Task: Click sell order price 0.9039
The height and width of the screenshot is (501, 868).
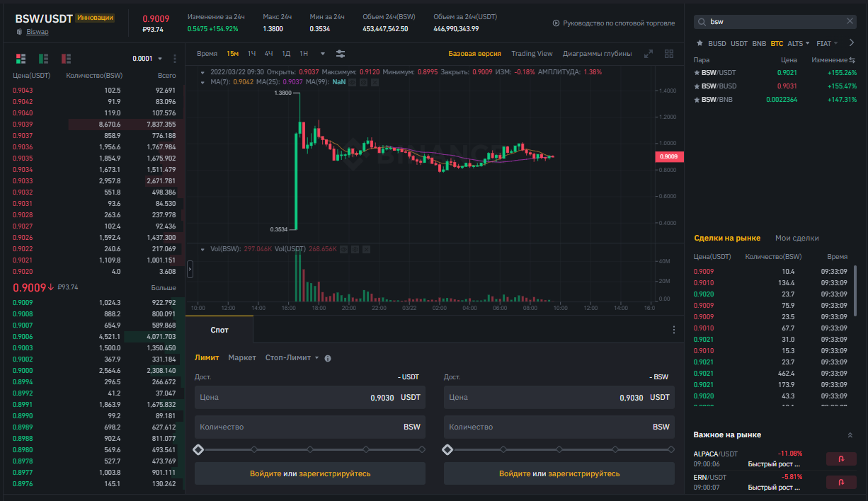Action: click(23, 124)
